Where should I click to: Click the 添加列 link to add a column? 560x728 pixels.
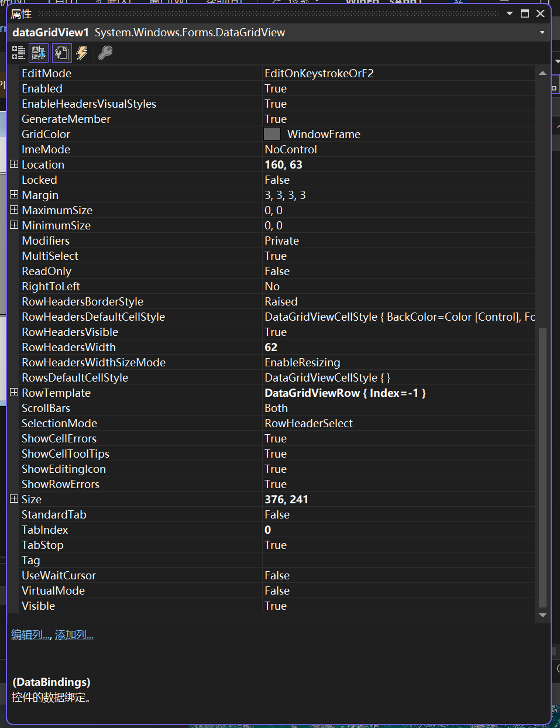74,634
